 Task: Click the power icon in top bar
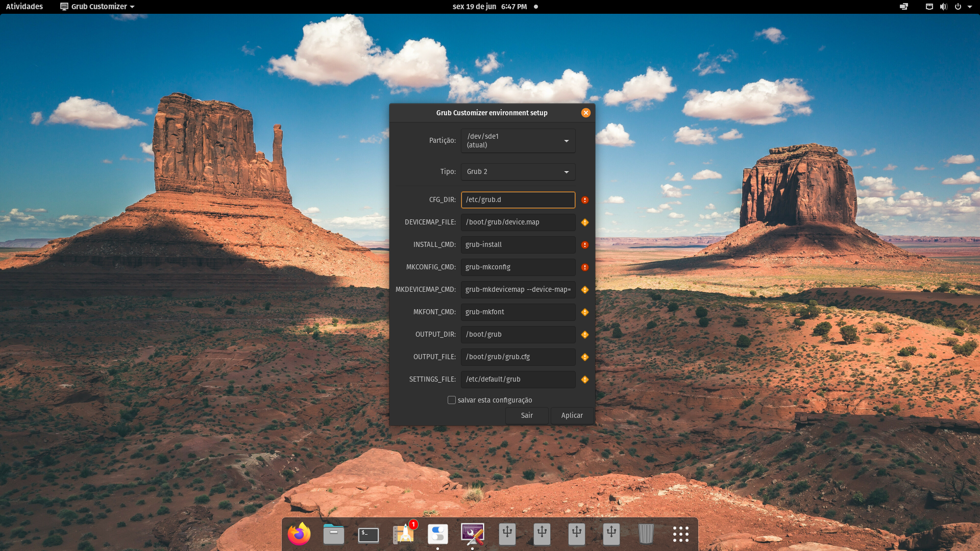958,7
